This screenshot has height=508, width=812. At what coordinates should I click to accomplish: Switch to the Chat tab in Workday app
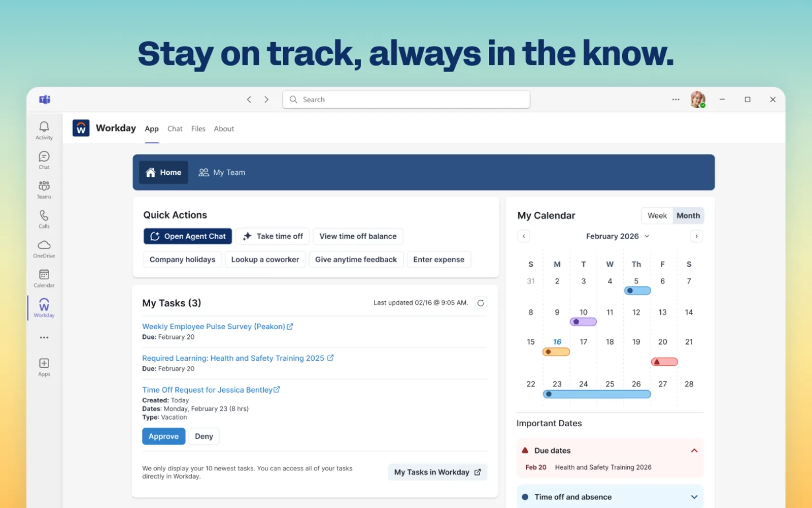(x=175, y=129)
